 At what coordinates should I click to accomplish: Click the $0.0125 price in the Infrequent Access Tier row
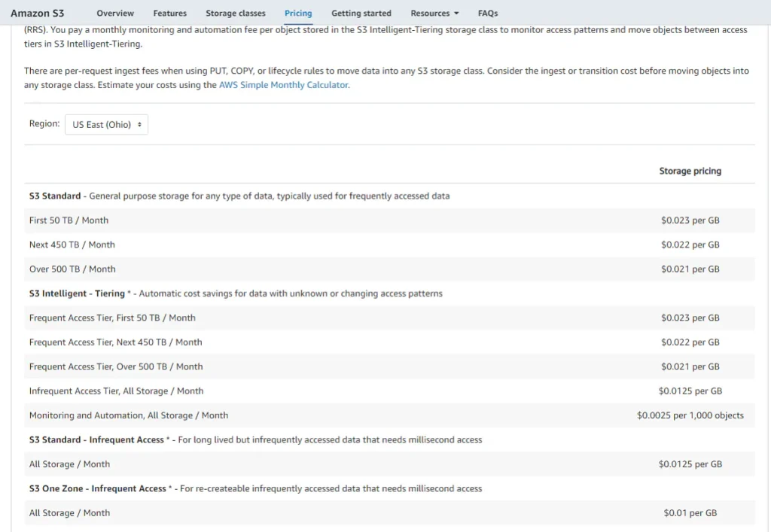pos(690,391)
